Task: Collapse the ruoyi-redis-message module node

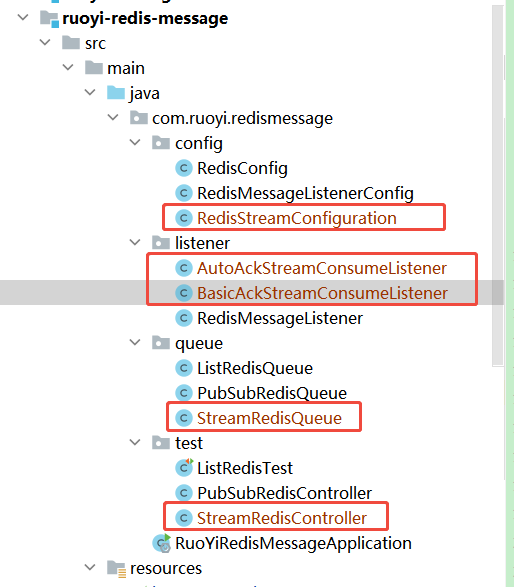Action: pyautogui.click(x=23, y=18)
